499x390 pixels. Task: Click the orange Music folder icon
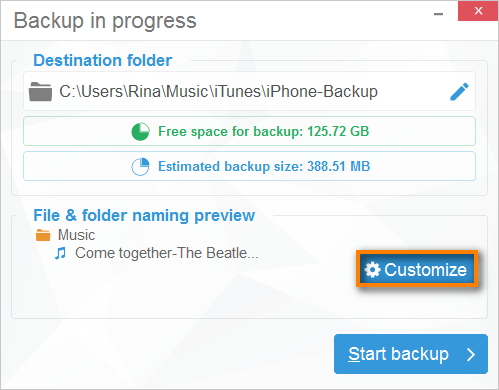coord(43,235)
